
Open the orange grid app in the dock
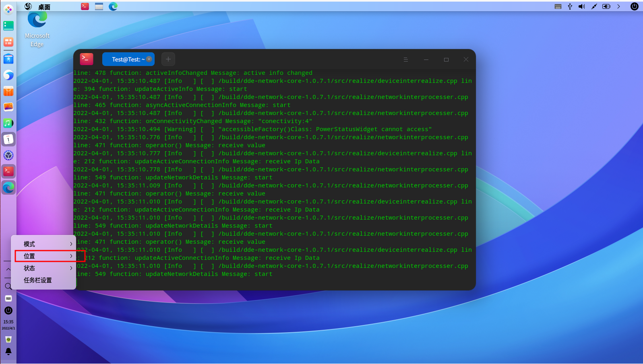pyautogui.click(x=8, y=42)
